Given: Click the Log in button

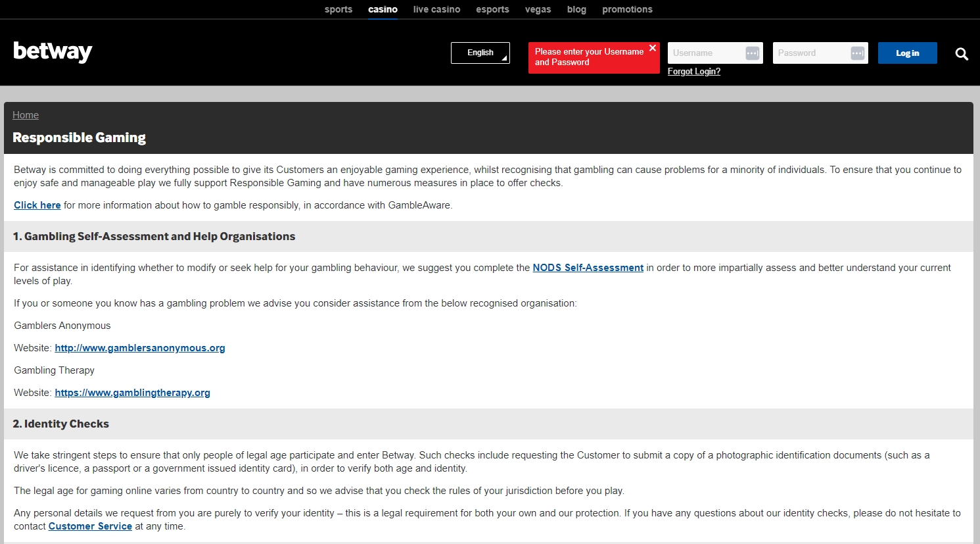Looking at the screenshot, I should click(x=908, y=53).
